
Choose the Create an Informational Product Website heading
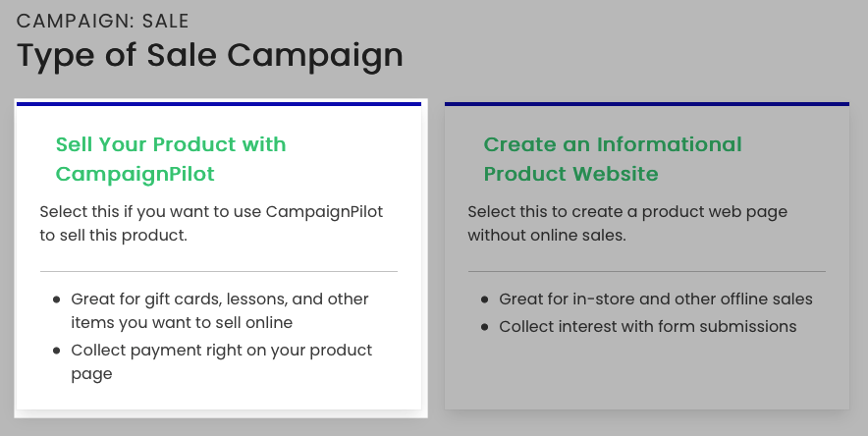click(613, 159)
